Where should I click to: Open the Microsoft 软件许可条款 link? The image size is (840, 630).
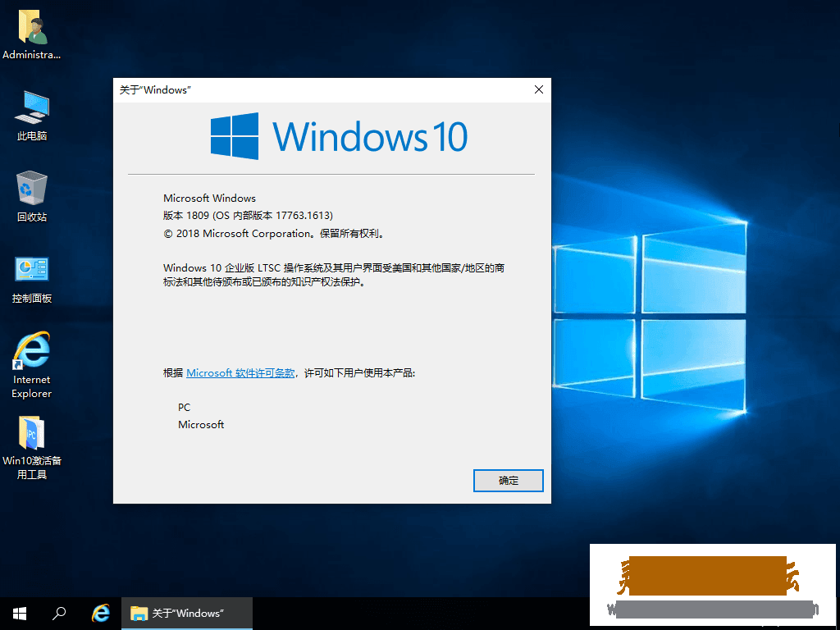240,373
